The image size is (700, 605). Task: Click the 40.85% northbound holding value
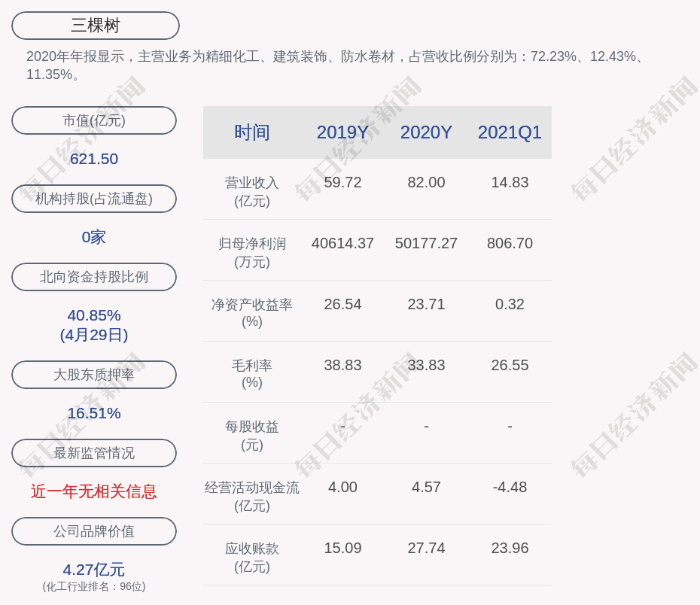(x=94, y=315)
